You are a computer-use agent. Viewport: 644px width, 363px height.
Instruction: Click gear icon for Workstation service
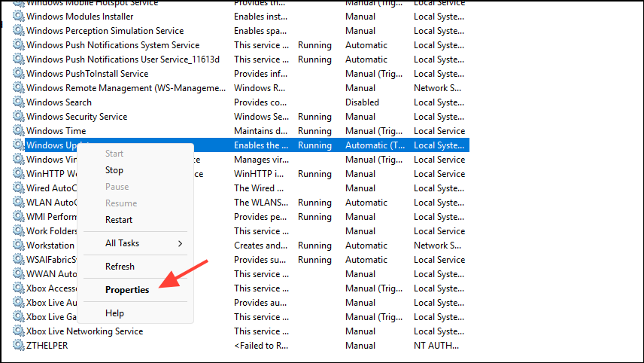(x=19, y=245)
